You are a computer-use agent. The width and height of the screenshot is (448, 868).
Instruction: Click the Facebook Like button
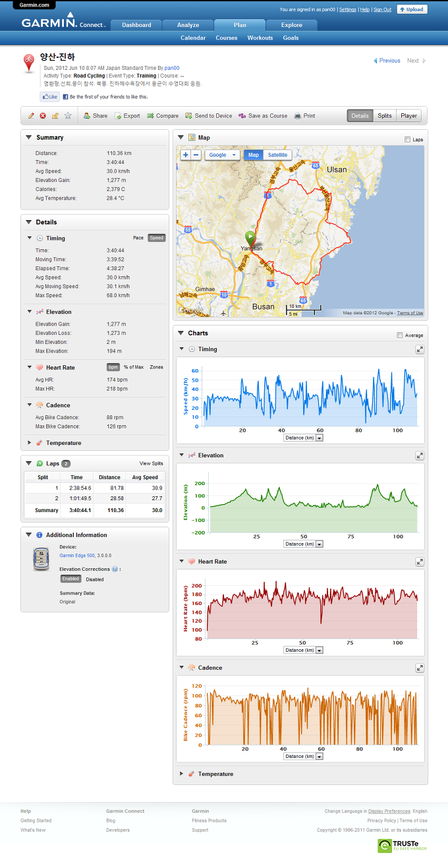[50, 97]
